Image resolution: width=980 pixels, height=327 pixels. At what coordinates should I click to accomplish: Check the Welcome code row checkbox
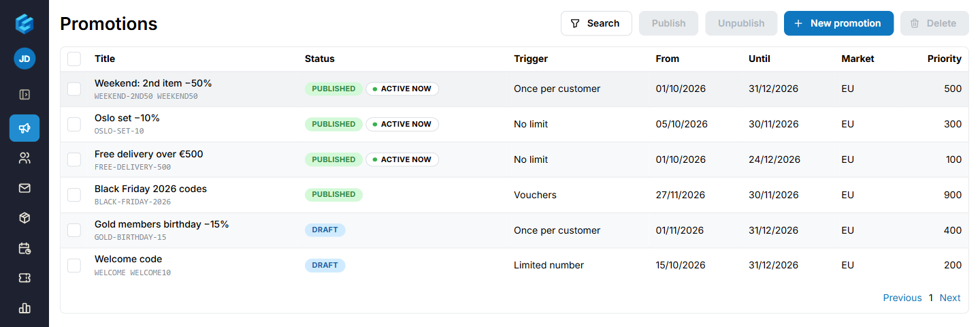click(74, 265)
